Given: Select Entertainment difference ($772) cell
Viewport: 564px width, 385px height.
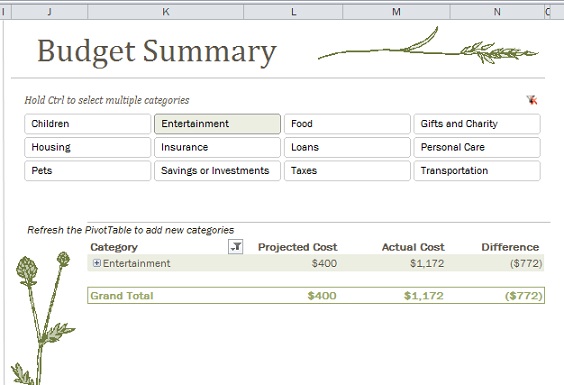Looking at the screenshot, I should 526,263.
